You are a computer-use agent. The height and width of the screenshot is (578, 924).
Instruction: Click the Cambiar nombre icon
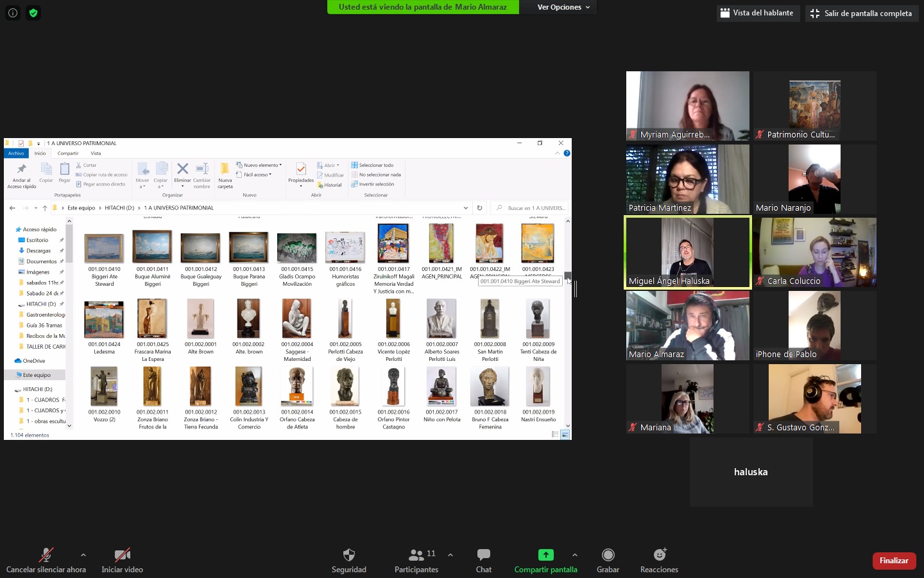tap(201, 169)
